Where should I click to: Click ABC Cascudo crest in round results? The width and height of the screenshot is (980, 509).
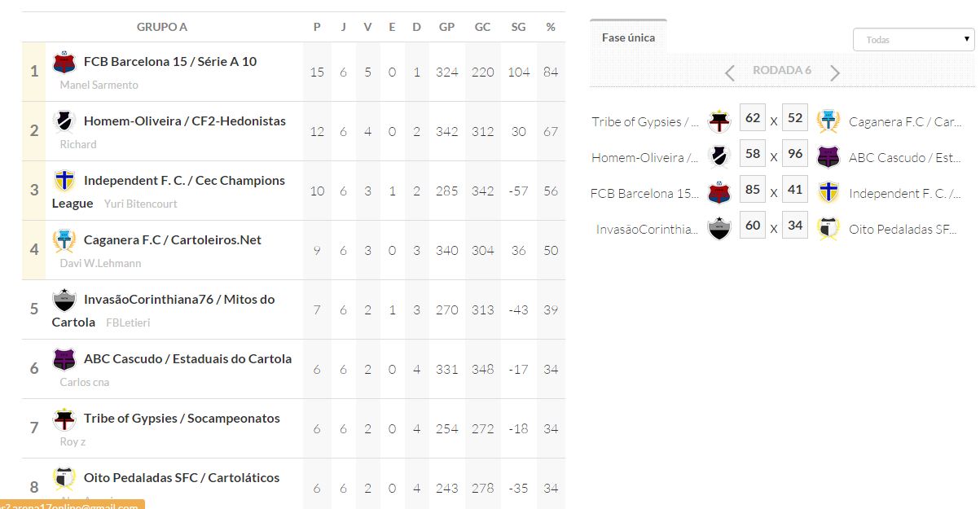pyautogui.click(x=828, y=157)
